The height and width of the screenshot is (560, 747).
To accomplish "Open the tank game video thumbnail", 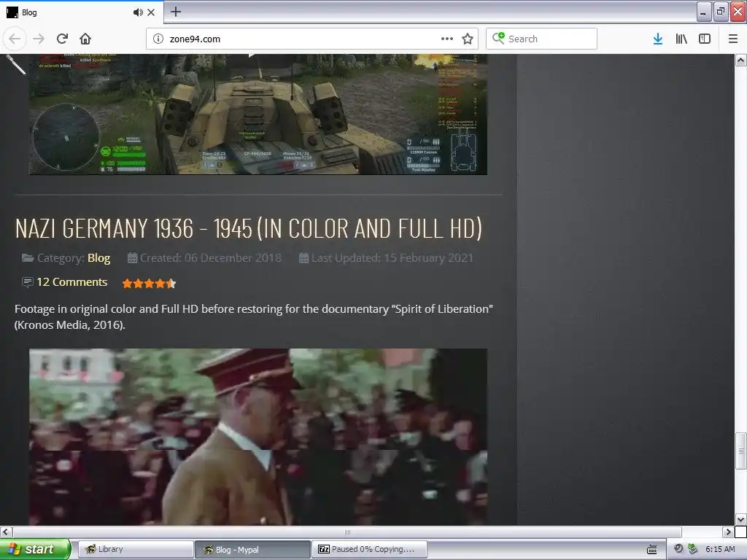I will click(258, 114).
